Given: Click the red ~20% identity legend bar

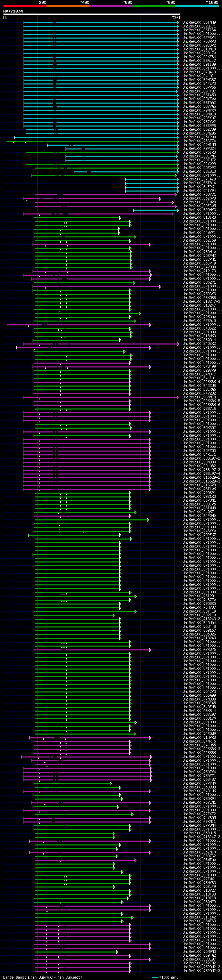Looking at the screenshot, I should (x=25, y=7).
